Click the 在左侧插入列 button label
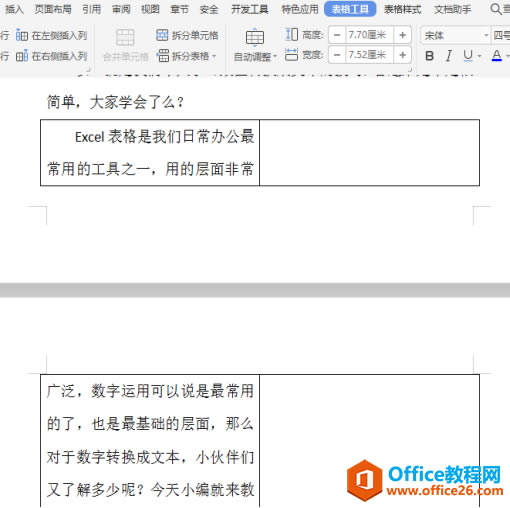 click(x=59, y=35)
